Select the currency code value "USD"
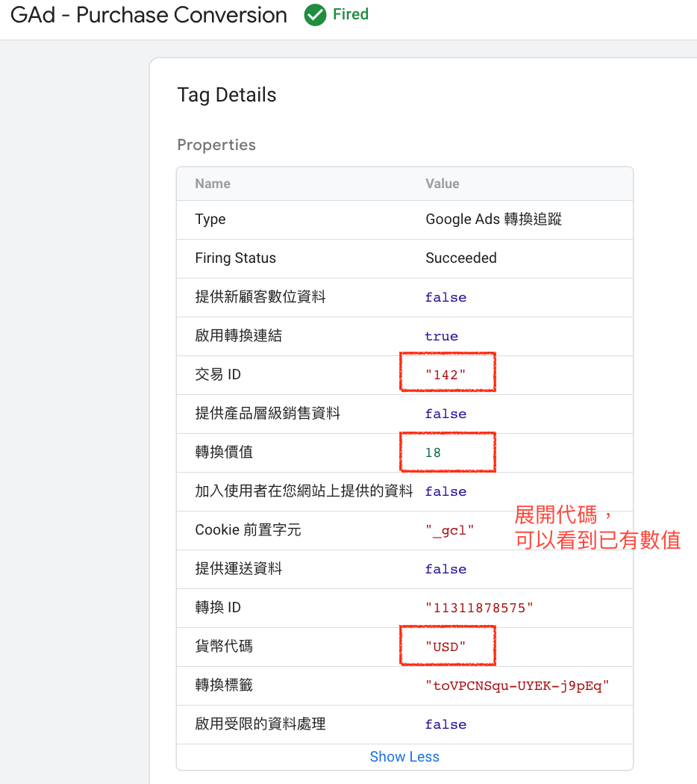The height and width of the screenshot is (784, 697). [446, 647]
